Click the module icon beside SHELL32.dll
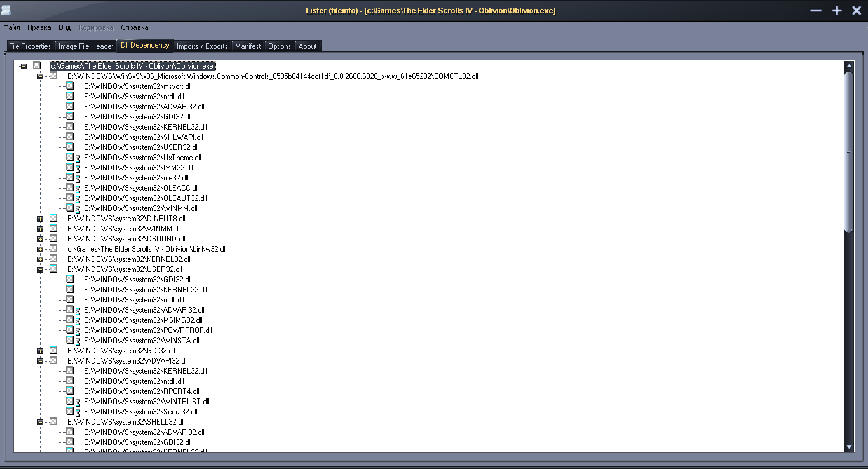 (53, 421)
